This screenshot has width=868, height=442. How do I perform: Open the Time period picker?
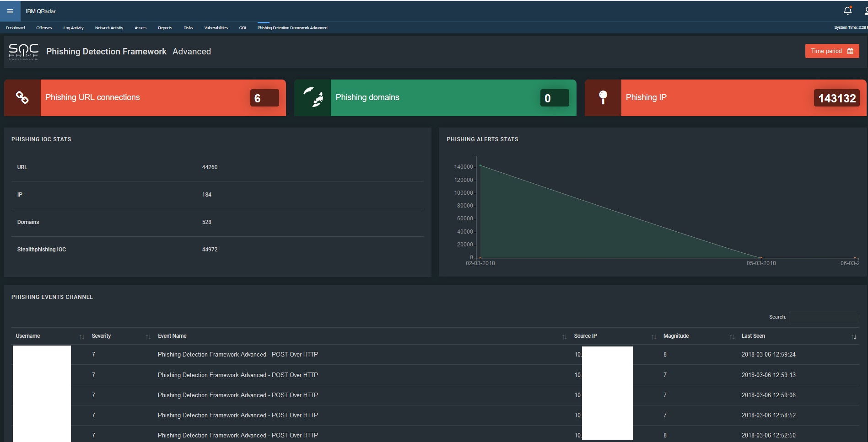pyautogui.click(x=831, y=51)
